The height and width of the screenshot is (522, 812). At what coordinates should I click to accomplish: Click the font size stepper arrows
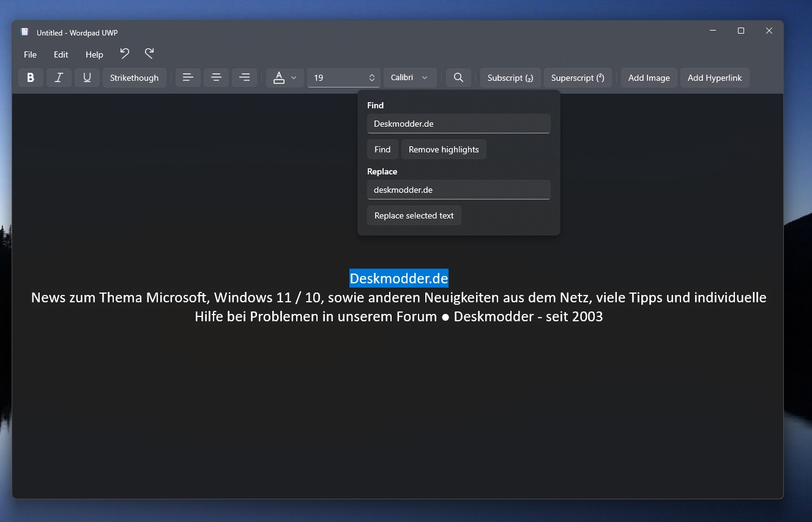point(371,78)
